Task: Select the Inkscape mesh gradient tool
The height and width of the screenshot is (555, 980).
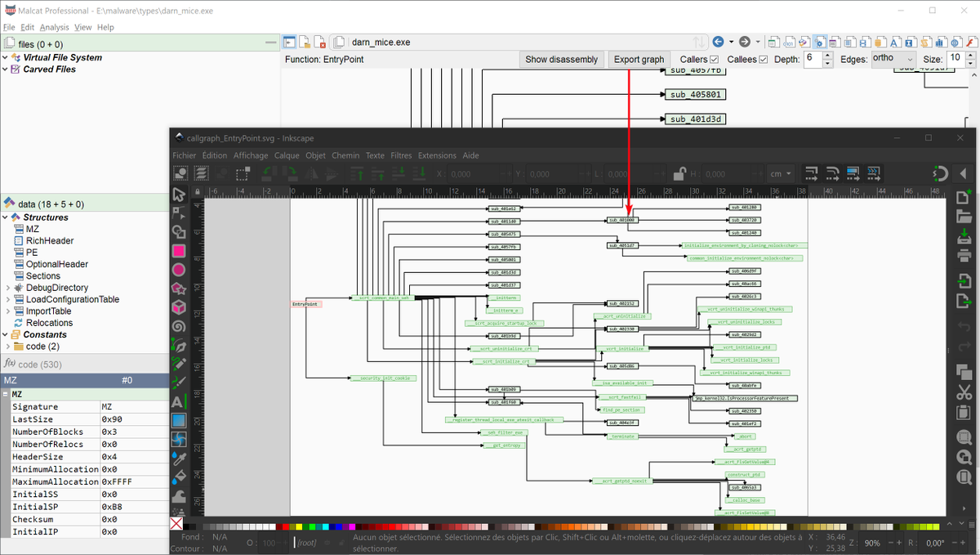Action: pyautogui.click(x=178, y=439)
